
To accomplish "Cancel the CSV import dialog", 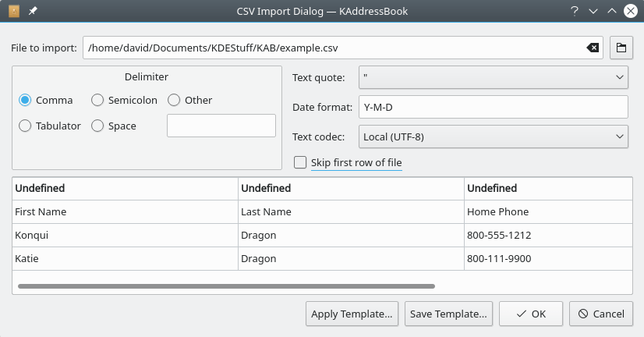I will point(600,314).
